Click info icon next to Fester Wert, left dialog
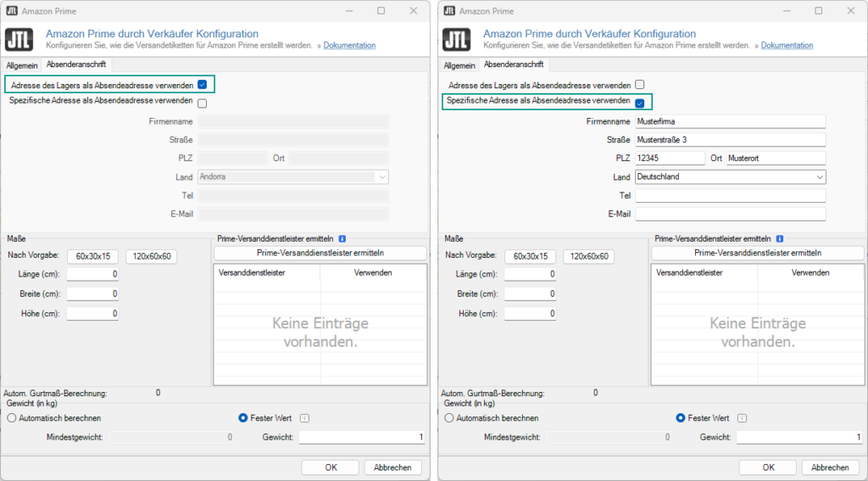The height and width of the screenshot is (481, 868). click(304, 418)
